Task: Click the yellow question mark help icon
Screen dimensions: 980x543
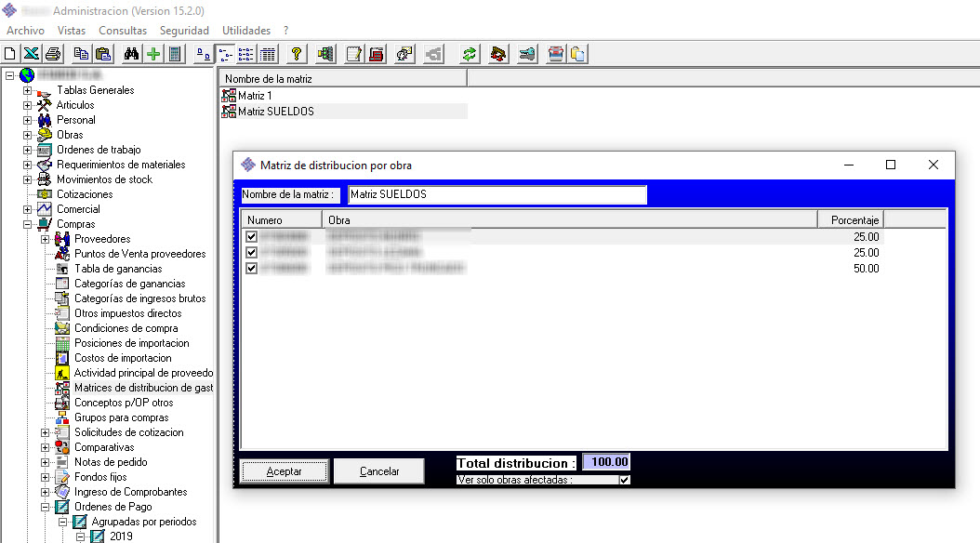Action: (297, 54)
